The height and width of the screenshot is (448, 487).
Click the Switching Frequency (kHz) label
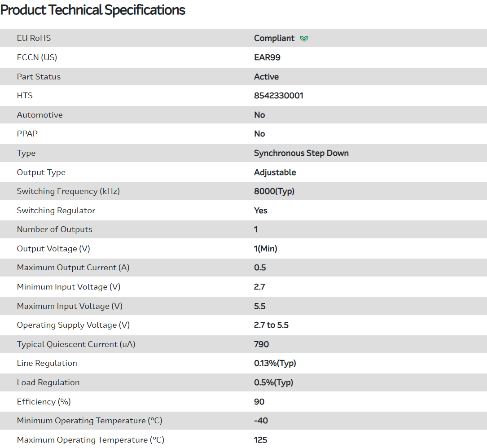click(x=68, y=191)
